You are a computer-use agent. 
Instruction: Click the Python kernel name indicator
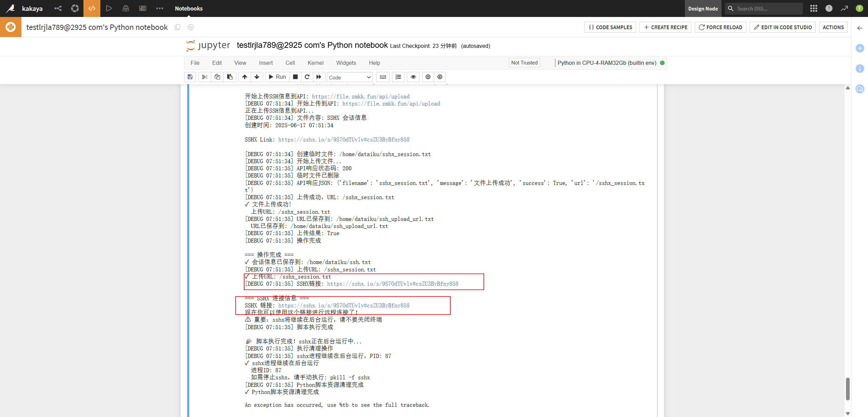pos(607,63)
